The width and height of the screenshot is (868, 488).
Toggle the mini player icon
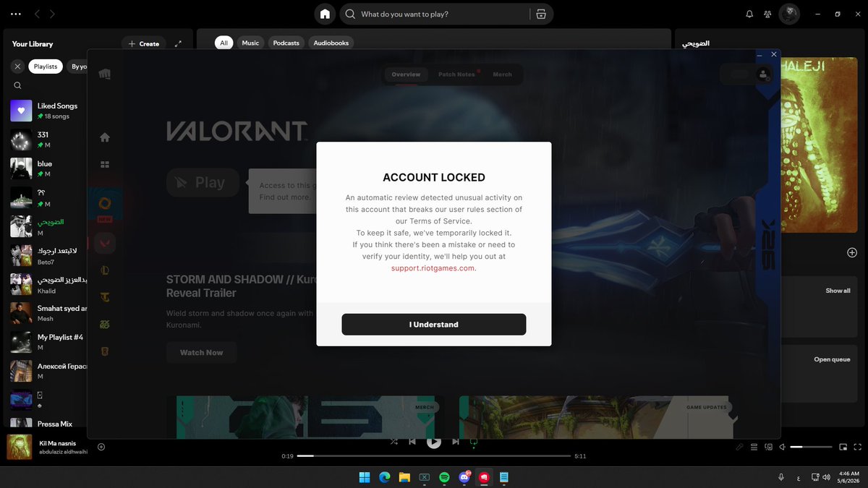[x=843, y=448]
